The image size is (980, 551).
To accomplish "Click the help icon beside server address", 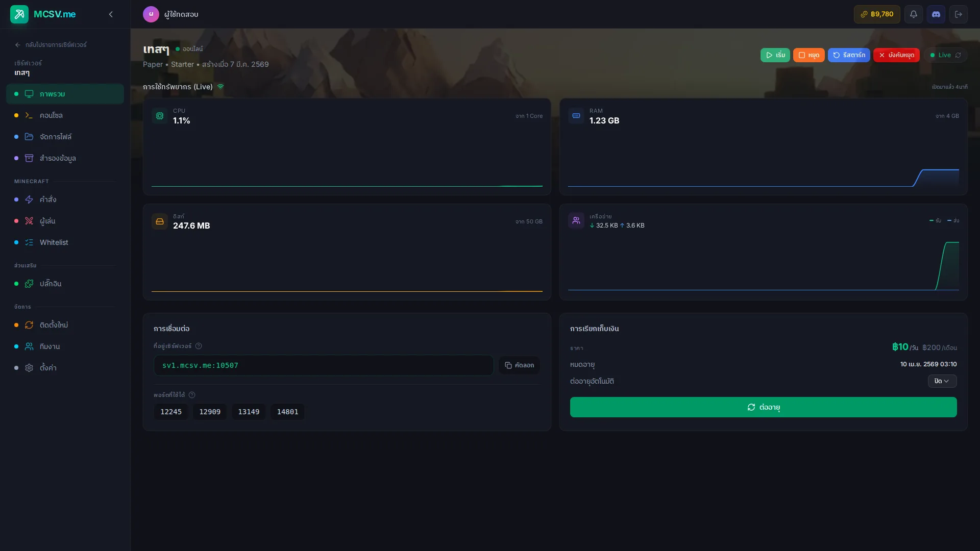I will pos(199,346).
